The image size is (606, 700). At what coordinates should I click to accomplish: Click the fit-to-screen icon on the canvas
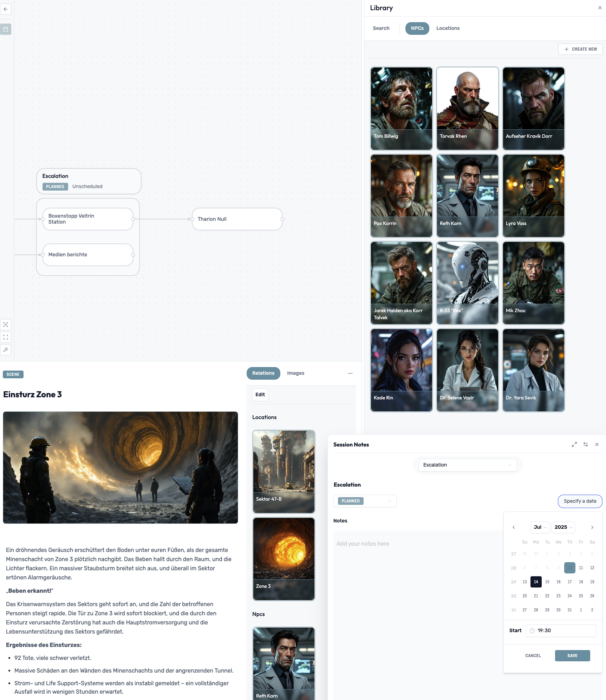coord(6,337)
